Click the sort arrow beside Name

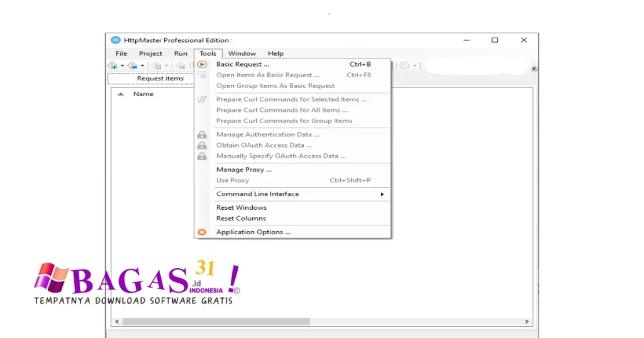click(x=121, y=94)
